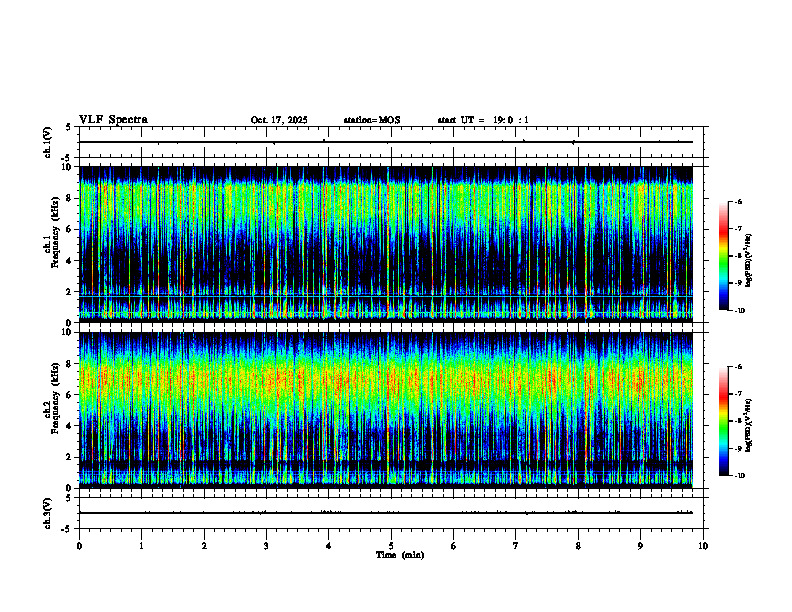Click the time axis tick label "3"
Viewport: 792px width, 612px height.
[266, 546]
